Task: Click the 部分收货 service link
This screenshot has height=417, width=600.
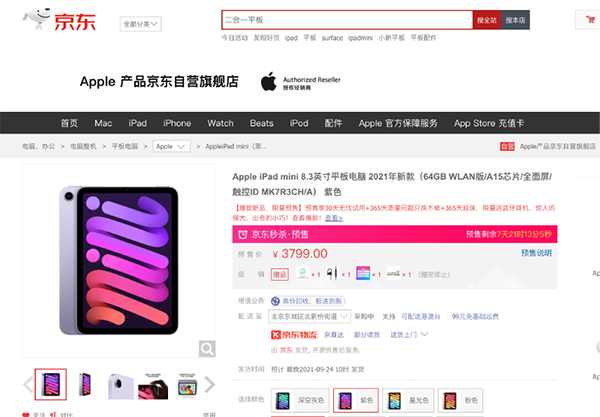Action: click(x=367, y=335)
